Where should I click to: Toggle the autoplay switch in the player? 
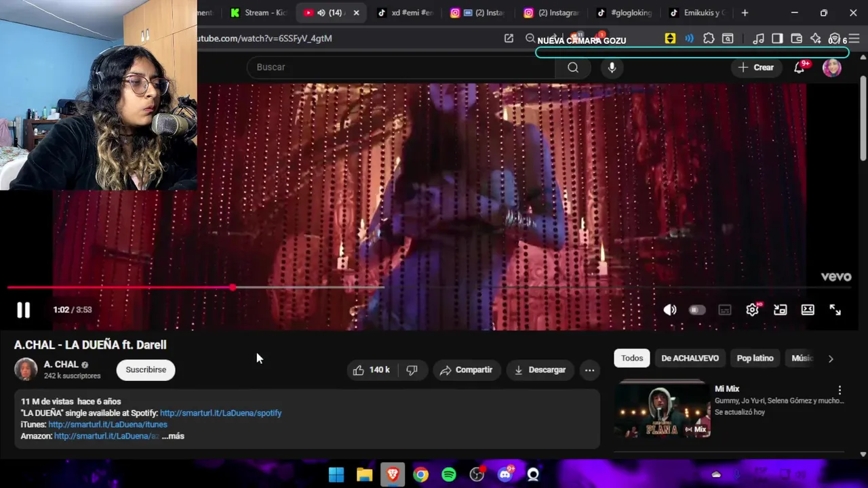tap(697, 310)
